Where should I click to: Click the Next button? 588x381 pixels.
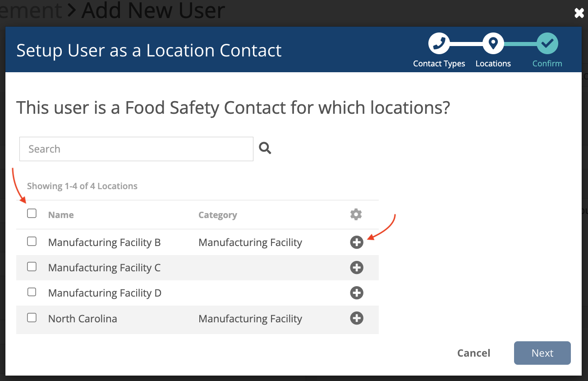pos(542,353)
